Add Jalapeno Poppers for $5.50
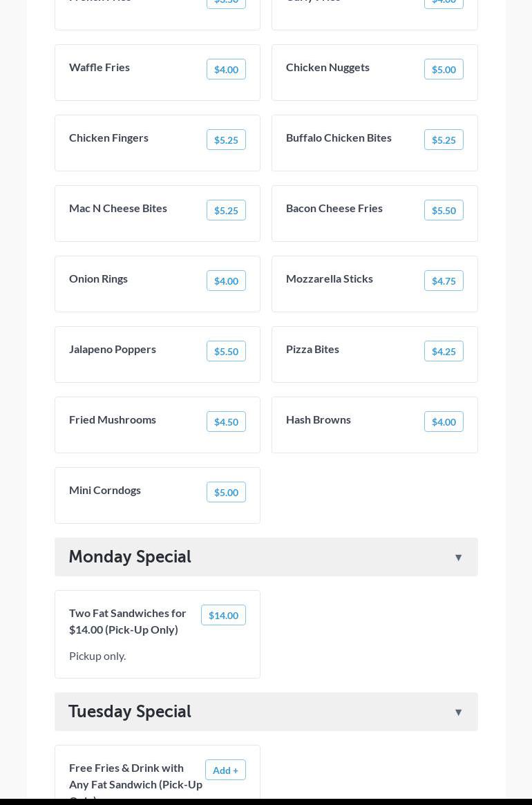The height and width of the screenshot is (805, 532). pos(226,352)
